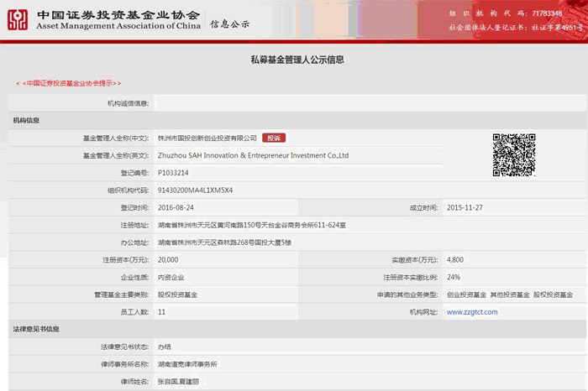Click the 创业投资基金 business type

click(x=466, y=295)
